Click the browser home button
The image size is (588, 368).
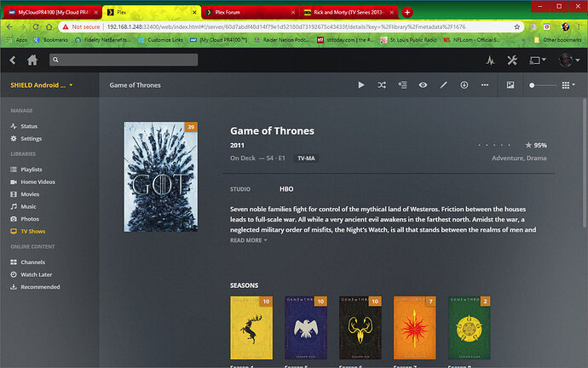coord(49,27)
